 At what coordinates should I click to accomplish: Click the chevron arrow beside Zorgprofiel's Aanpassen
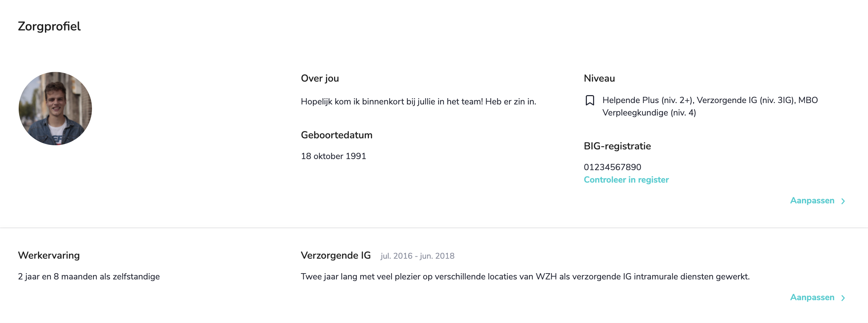[x=843, y=201]
